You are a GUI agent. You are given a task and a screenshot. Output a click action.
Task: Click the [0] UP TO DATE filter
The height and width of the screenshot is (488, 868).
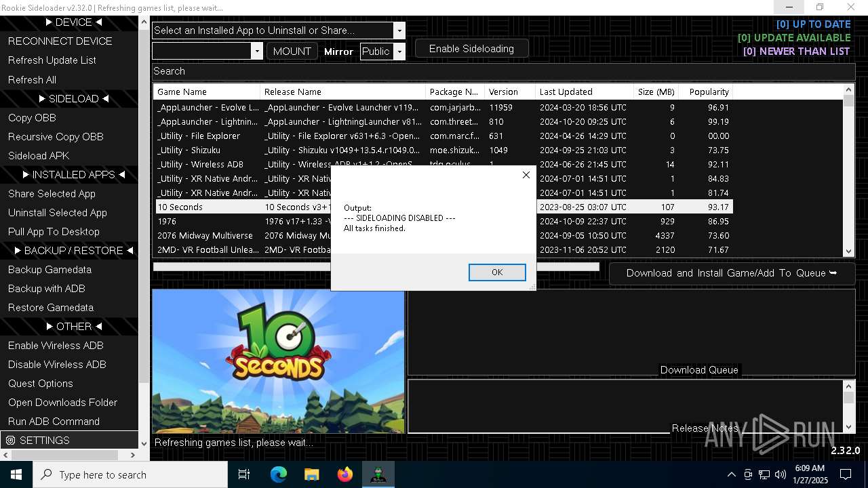[x=813, y=24]
